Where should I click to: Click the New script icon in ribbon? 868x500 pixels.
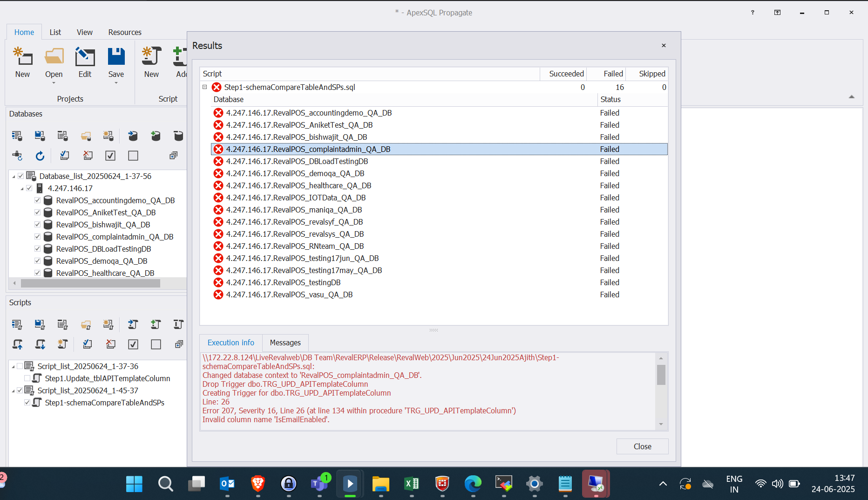pos(151,62)
